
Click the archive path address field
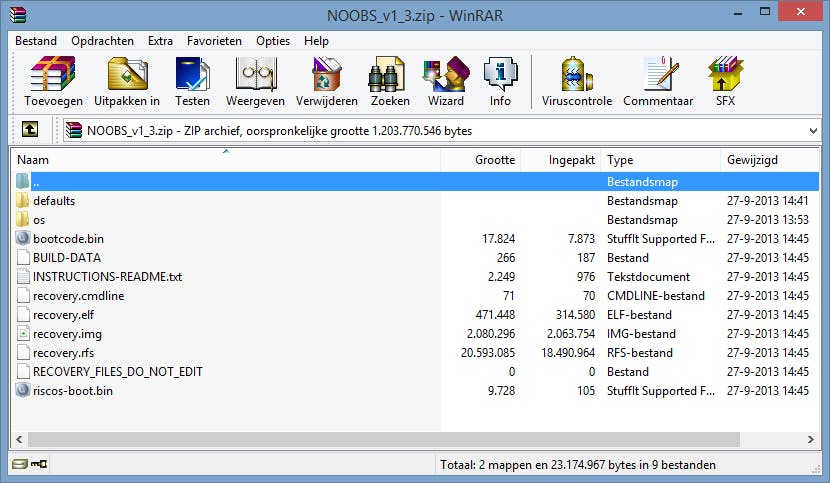pos(442,131)
